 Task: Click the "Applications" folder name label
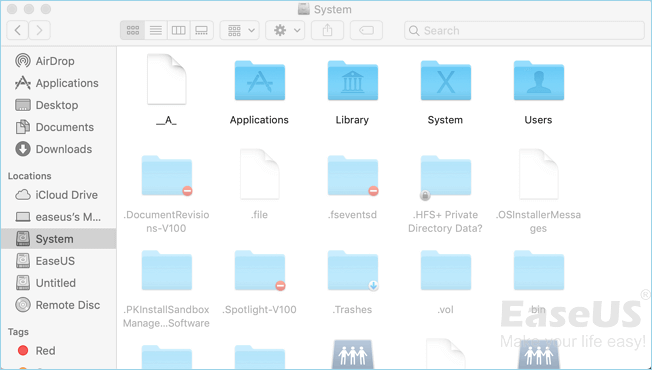259,120
